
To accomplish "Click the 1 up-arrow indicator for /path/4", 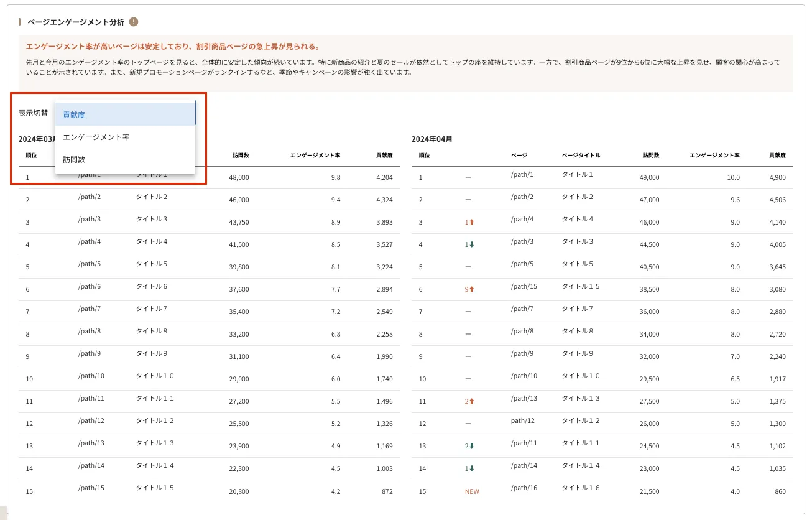I will pos(469,222).
